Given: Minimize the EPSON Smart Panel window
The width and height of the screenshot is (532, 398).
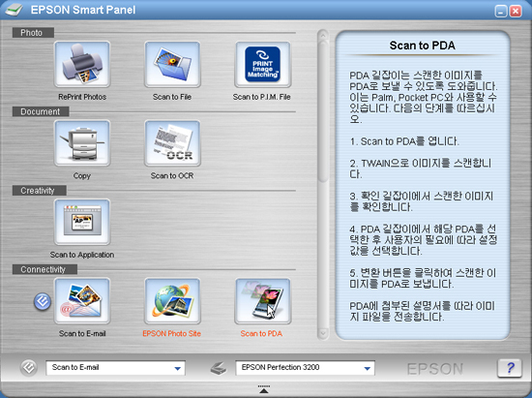Looking at the screenshot, I should (x=501, y=12).
